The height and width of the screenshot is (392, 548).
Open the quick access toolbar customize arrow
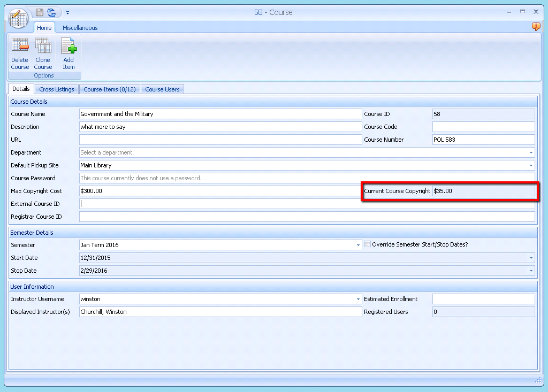tap(68, 13)
